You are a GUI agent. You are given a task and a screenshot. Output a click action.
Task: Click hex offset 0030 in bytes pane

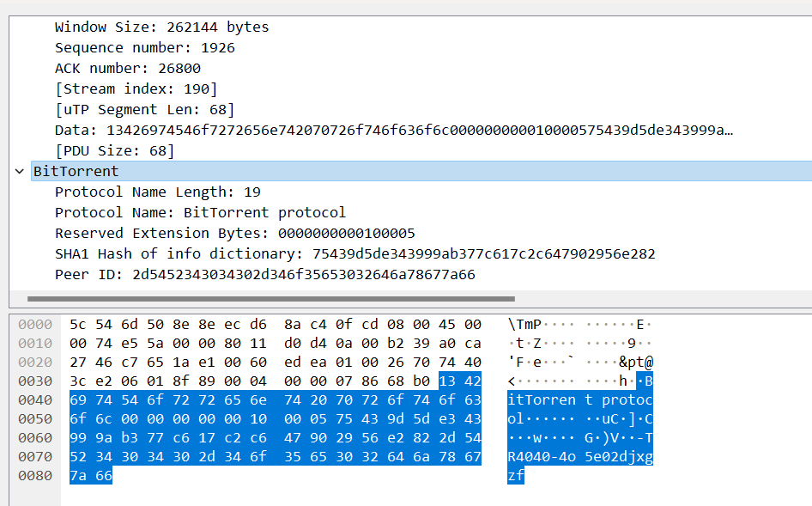point(35,381)
